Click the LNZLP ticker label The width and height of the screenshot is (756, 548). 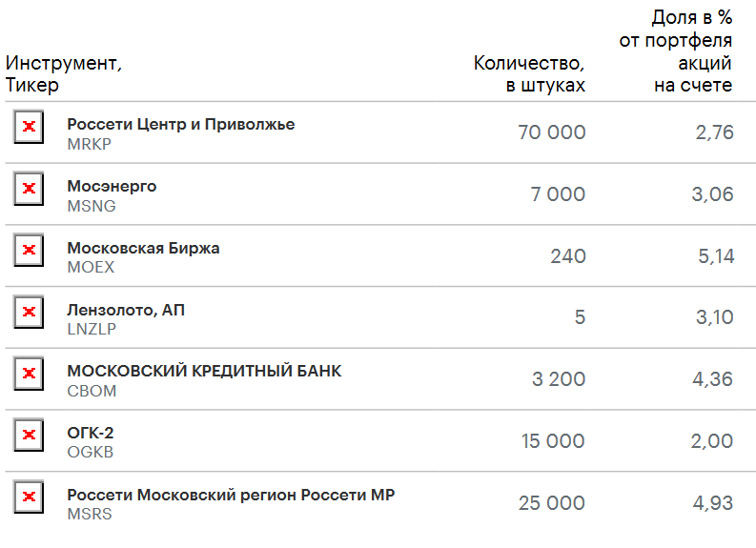coord(92,329)
